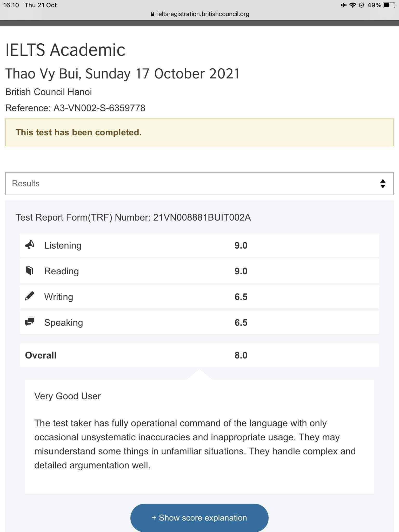Tap the airplane mode icon
The width and height of the screenshot is (399, 532).
click(344, 5)
